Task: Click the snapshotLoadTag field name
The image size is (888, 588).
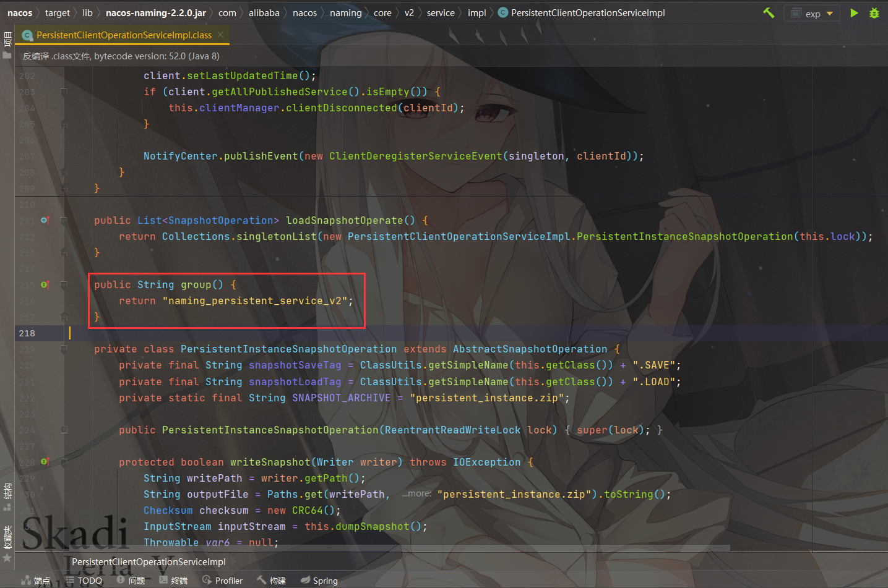Action: [x=295, y=382]
